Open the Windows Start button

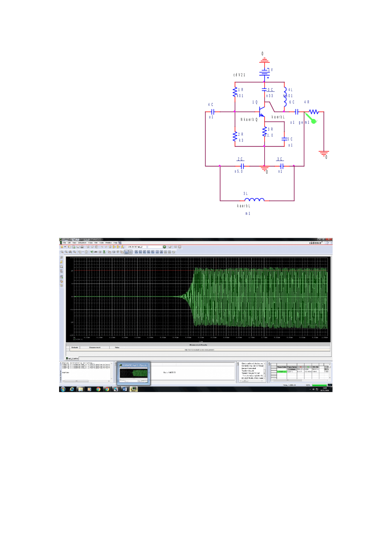tap(63, 389)
